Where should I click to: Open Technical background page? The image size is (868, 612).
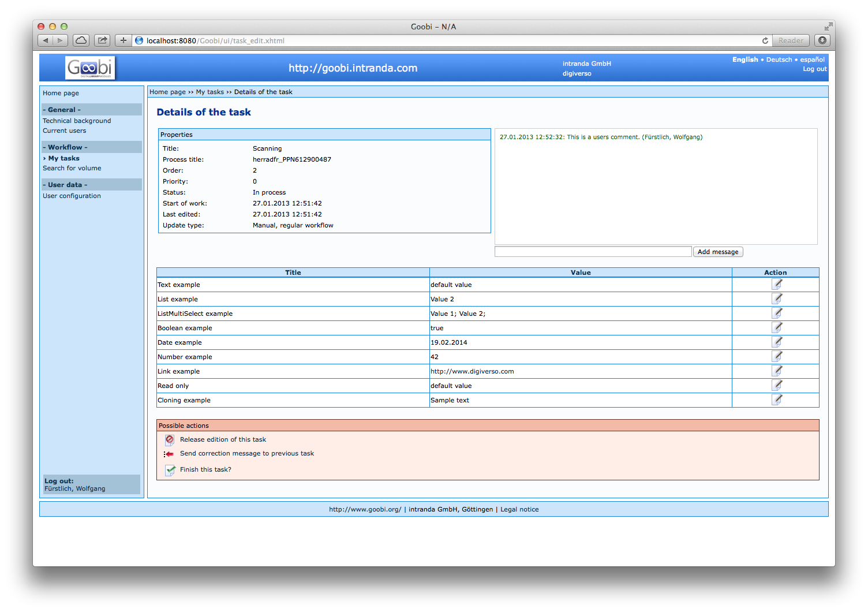pyautogui.click(x=77, y=121)
